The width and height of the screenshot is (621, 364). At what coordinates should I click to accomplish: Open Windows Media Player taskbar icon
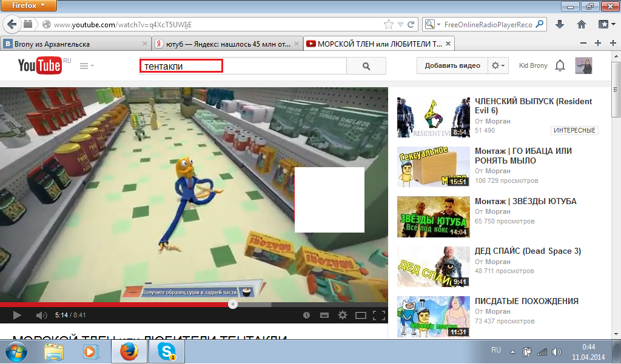point(90,352)
